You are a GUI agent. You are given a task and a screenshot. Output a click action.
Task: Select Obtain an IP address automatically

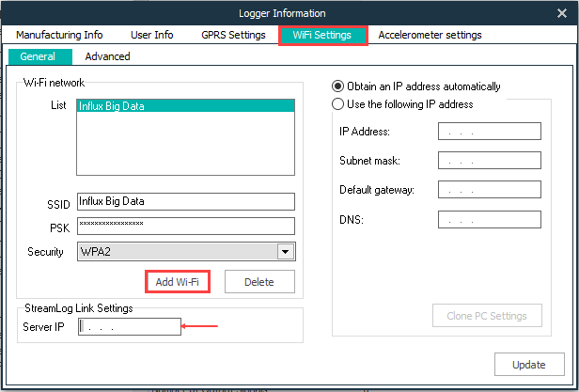[337, 86]
